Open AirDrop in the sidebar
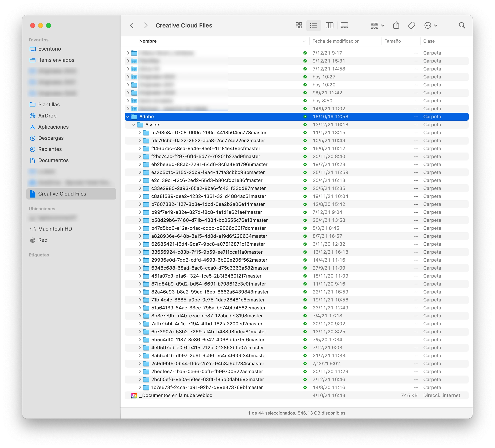This screenshot has width=495, height=448. click(x=47, y=116)
